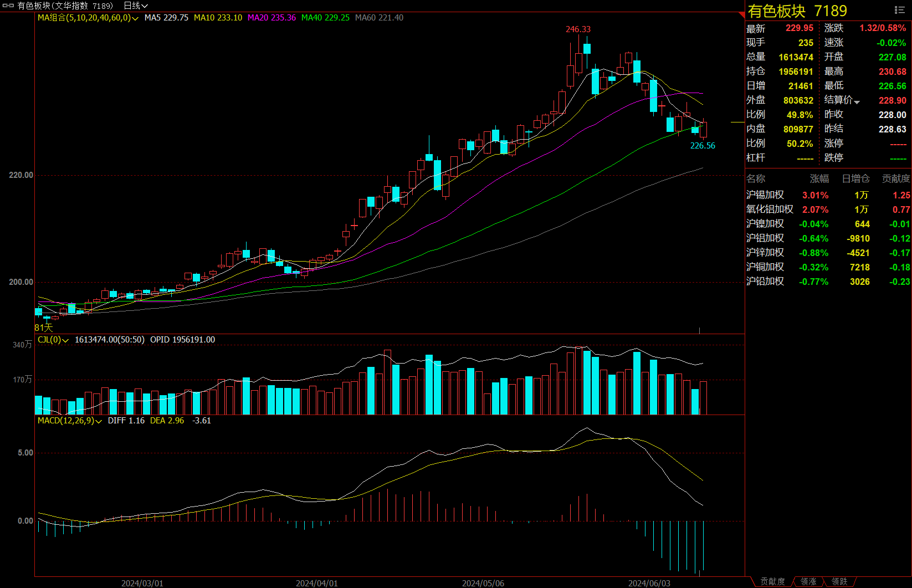The height and width of the screenshot is (588, 912).
Task: Open the 日线 period dropdown
Action: click(x=135, y=6)
